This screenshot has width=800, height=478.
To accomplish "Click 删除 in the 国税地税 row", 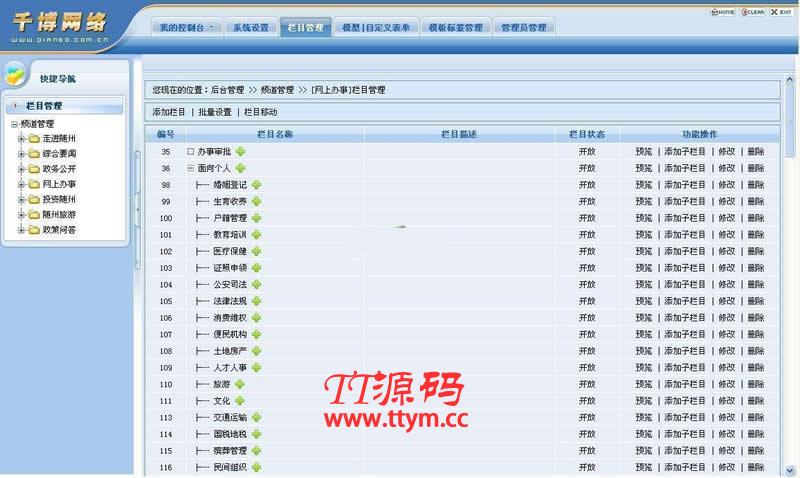I will coord(756,434).
